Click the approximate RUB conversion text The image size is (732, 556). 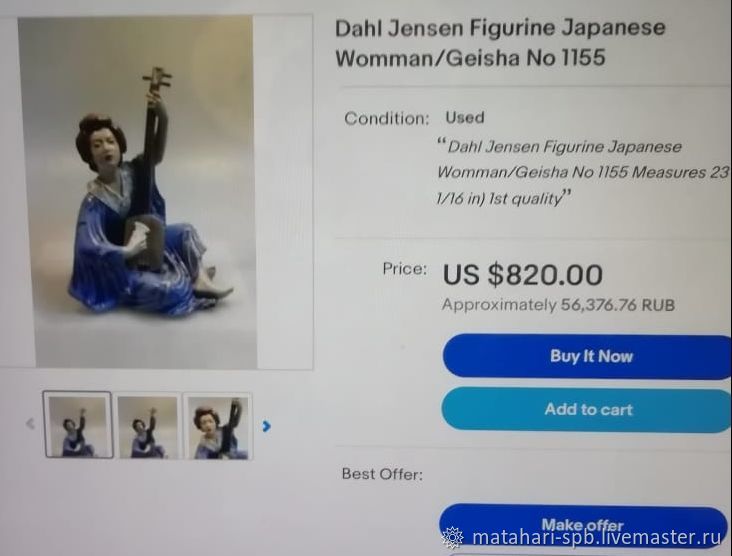pos(558,305)
